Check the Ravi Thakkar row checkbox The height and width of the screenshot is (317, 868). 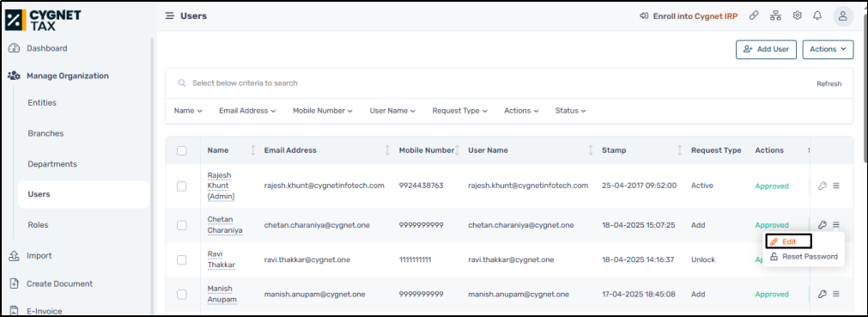coord(181,259)
